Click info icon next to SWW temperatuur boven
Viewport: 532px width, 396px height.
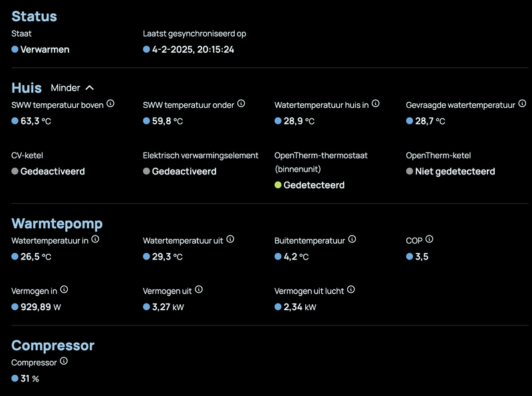(x=110, y=104)
